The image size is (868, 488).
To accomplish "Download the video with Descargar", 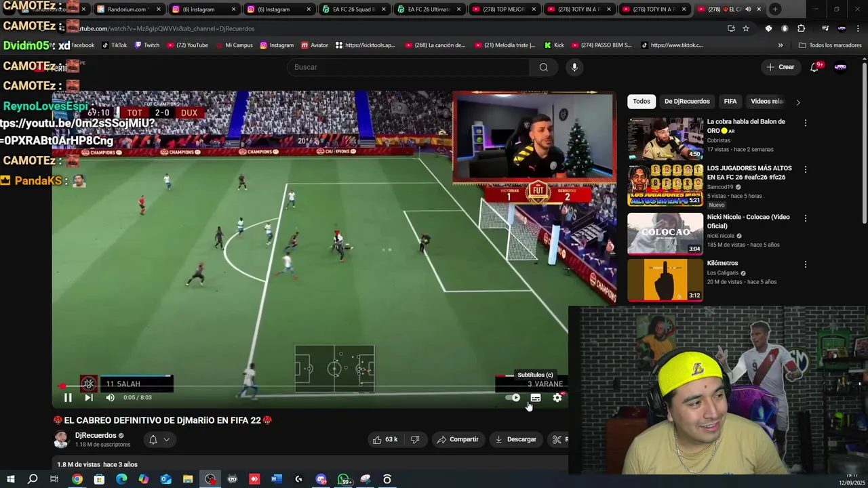I will click(x=515, y=439).
